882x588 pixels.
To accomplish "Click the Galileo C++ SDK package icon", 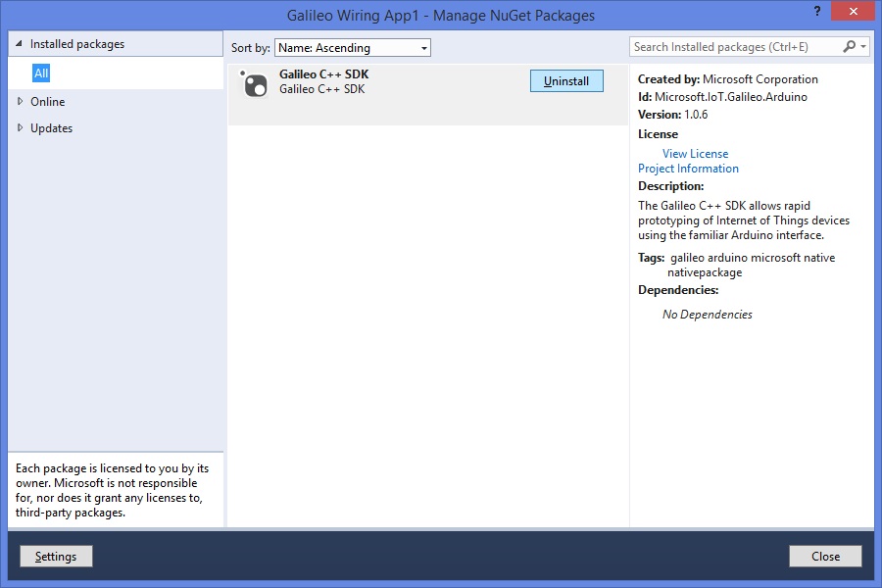I will [254, 84].
